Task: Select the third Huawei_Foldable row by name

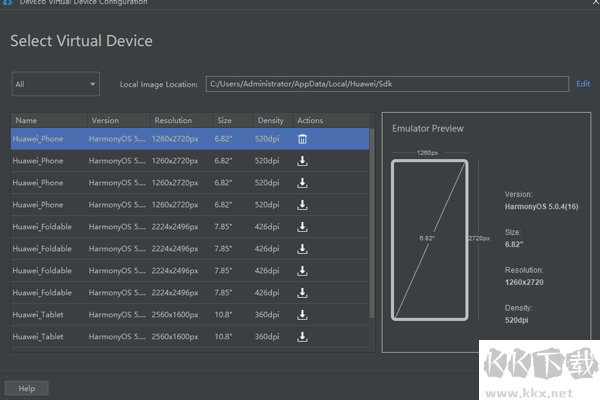Action: 42,271
